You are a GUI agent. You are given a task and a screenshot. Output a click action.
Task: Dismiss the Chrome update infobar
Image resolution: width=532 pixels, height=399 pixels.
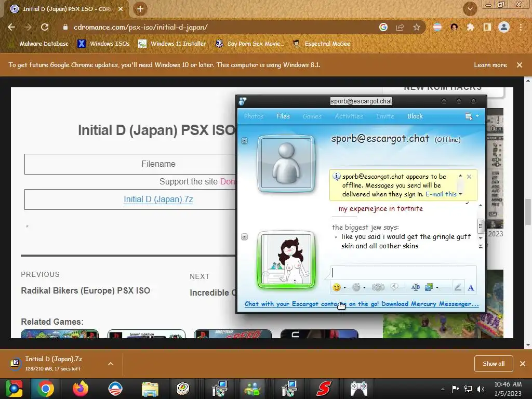click(x=520, y=65)
